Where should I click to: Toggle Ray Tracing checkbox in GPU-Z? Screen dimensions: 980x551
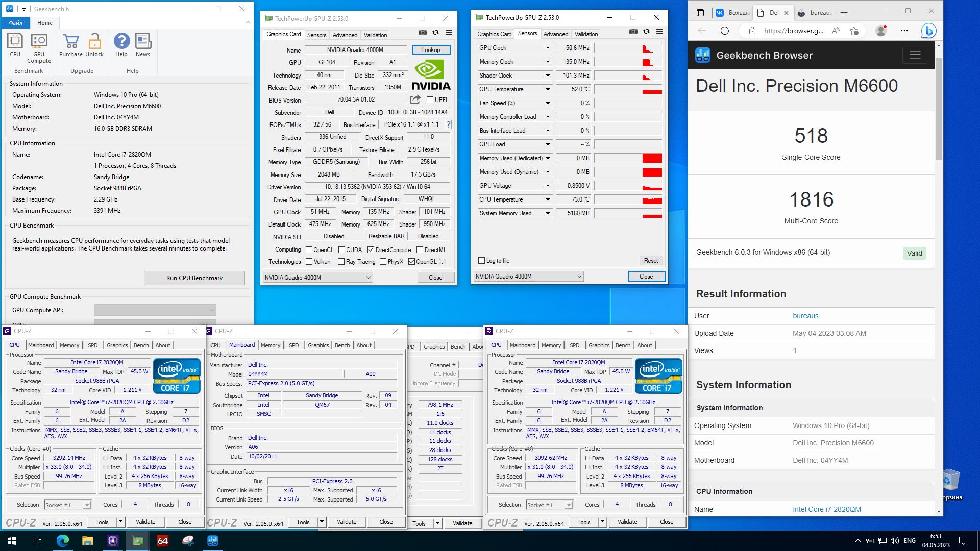pyautogui.click(x=341, y=262)
